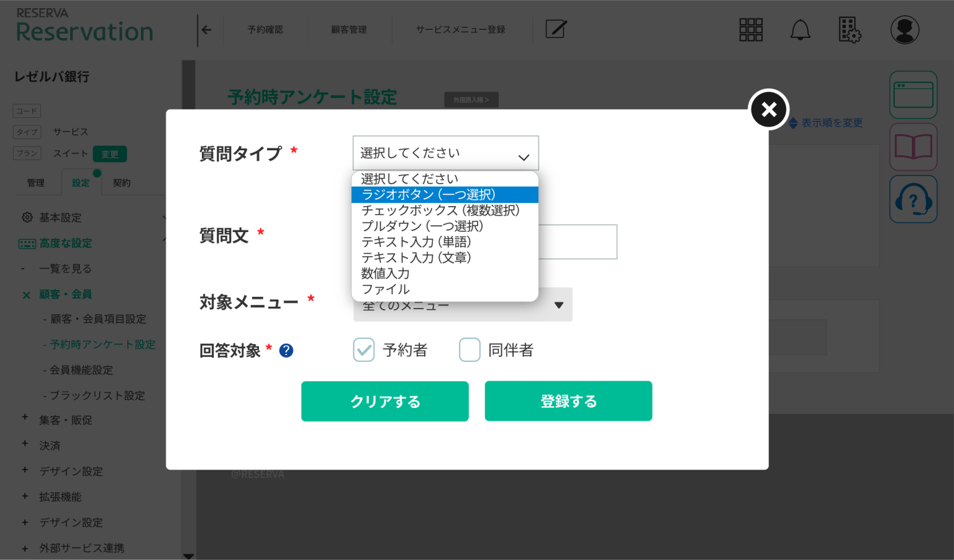The image size is (954, 560).
Task: Toggle the 同伴者 checkbox
Action: coord(470,350)
